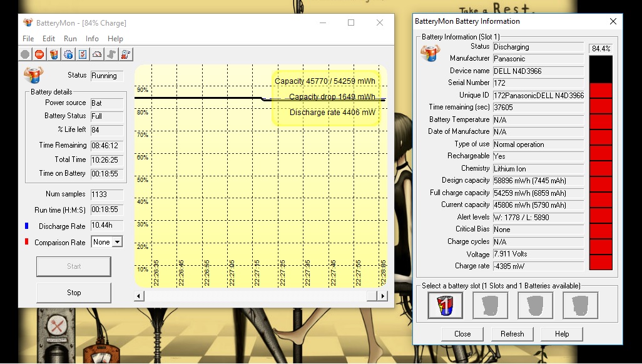Click the muscular battery logo beside Status
This screenshot has height=364, width=642.
(x=33, y=75)
